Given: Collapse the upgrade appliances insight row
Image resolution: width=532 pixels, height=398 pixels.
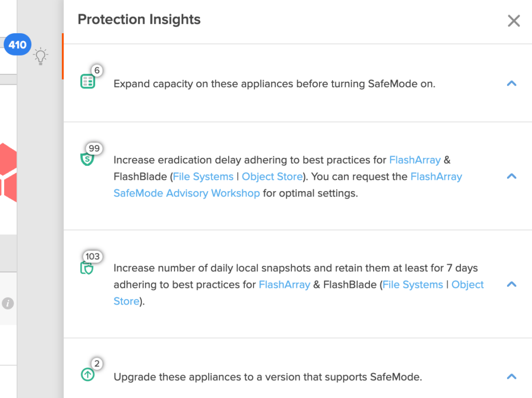Looking at the screenshot, I should pyautogui.click(x=512, y=377).
